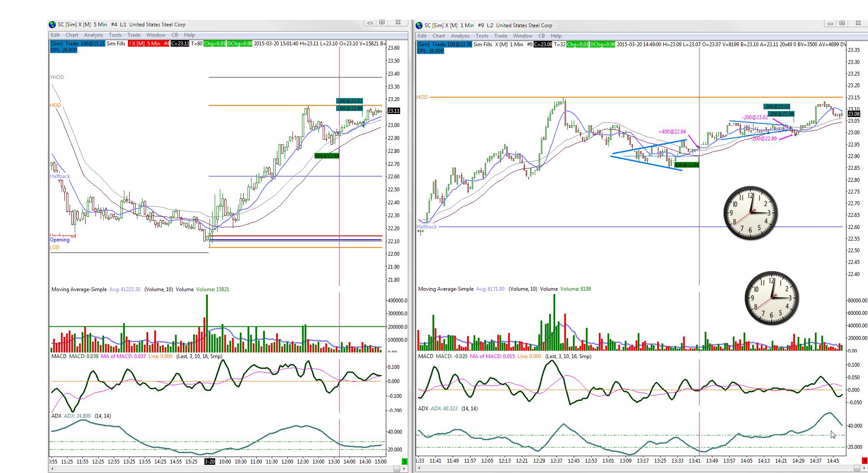This screenshot has width=868, height=473.
Task: Click 'MA of MACD: 0.015' label in the 1 Min chart
Action: tap(493, 356)
